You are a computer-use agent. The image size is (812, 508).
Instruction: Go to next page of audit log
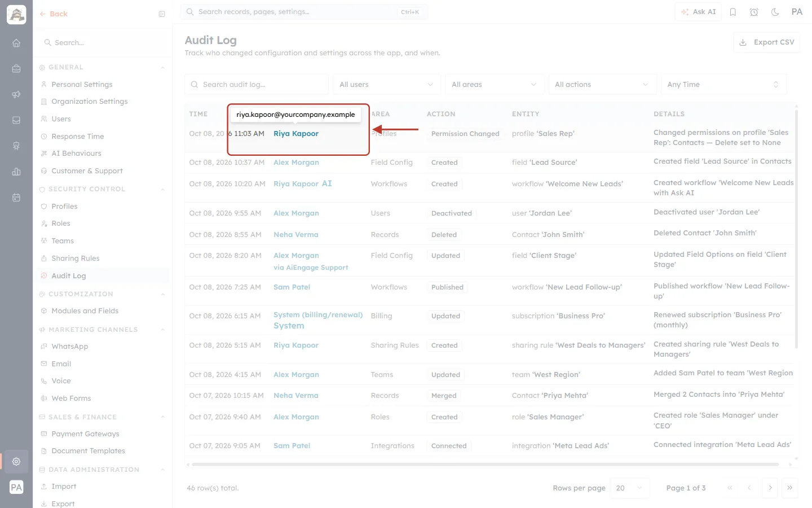pos(770,488)
